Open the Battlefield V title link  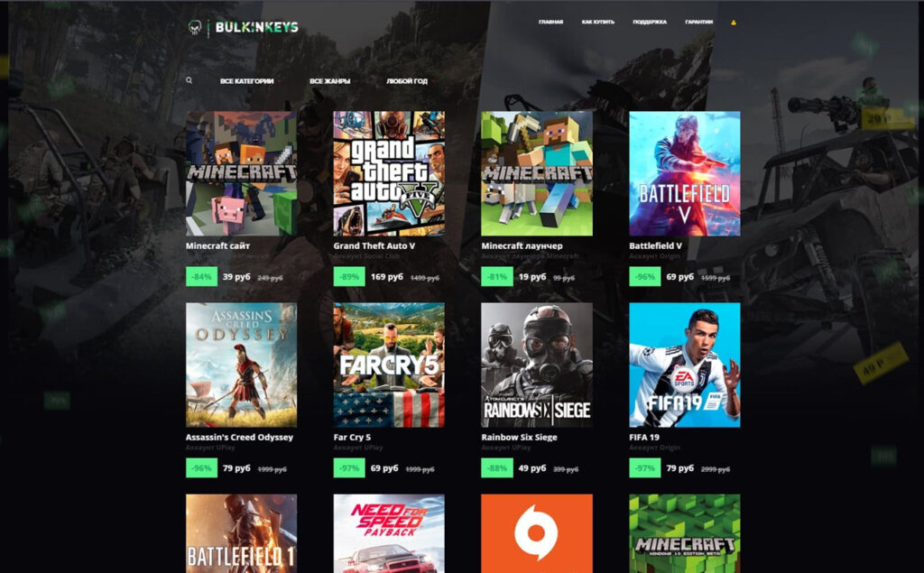click(655, 245)
